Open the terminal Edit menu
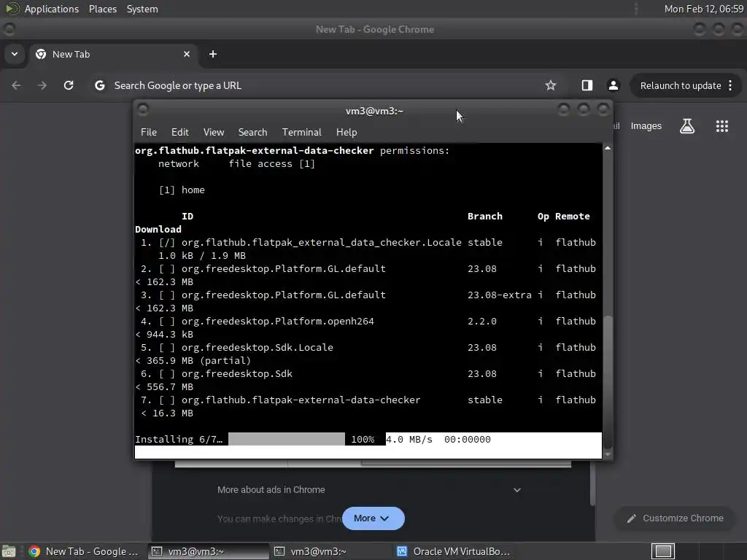 [180, 133]
